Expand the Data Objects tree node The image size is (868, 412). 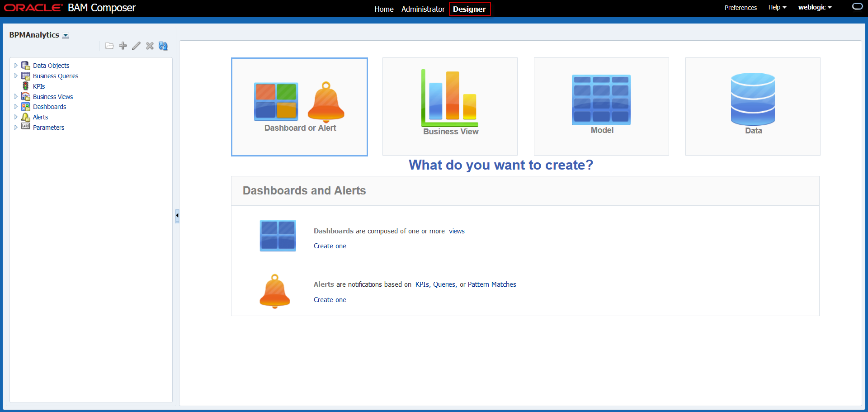[x=16, y=66]
